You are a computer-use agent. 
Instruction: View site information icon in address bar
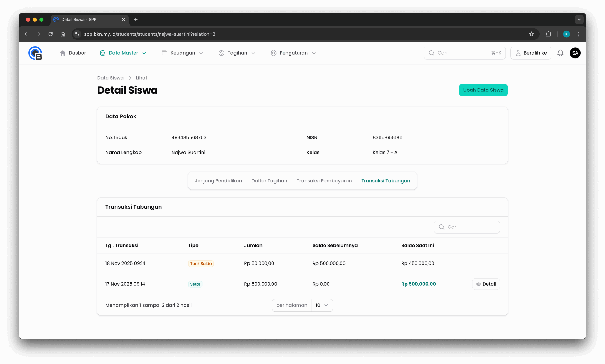pyautogui.click(x=77, y=34)
